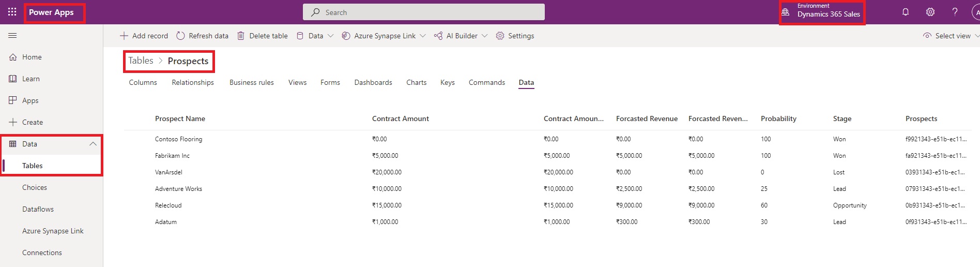Open the Environment picker Dynamics 365 Sales
This screenshot has width=980, height=267.
pyautogui.click(x=822, y=12)
